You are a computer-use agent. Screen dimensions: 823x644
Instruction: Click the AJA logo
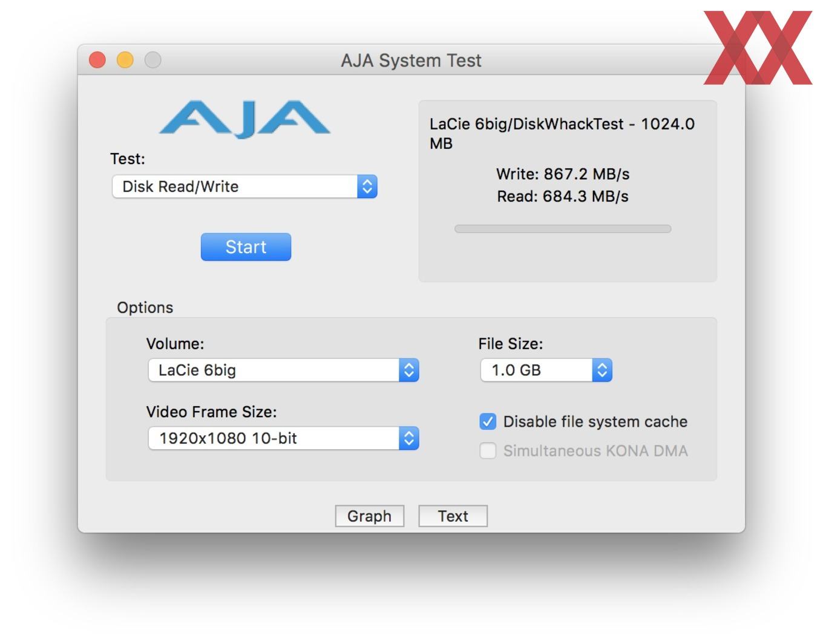[245, 119]
